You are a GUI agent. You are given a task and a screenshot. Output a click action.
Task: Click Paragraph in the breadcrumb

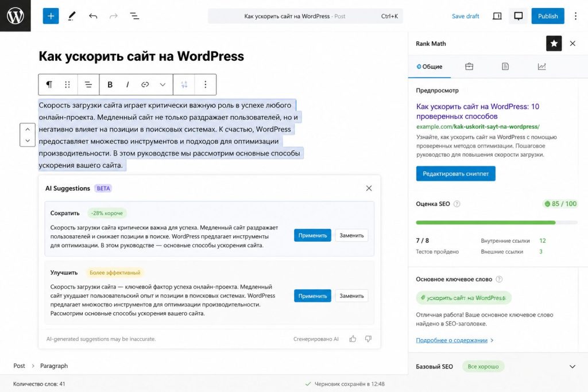[x=54, y=366]
